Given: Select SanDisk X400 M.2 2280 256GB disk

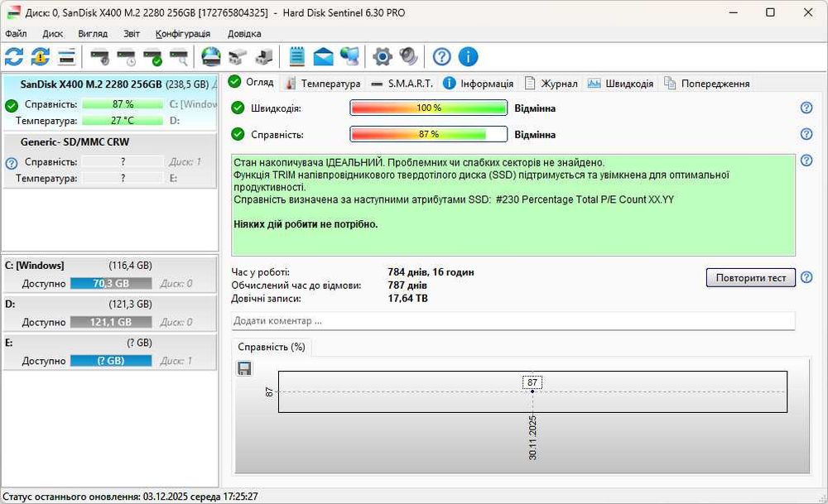Looking at the screenshot, I should coord(109,103).
